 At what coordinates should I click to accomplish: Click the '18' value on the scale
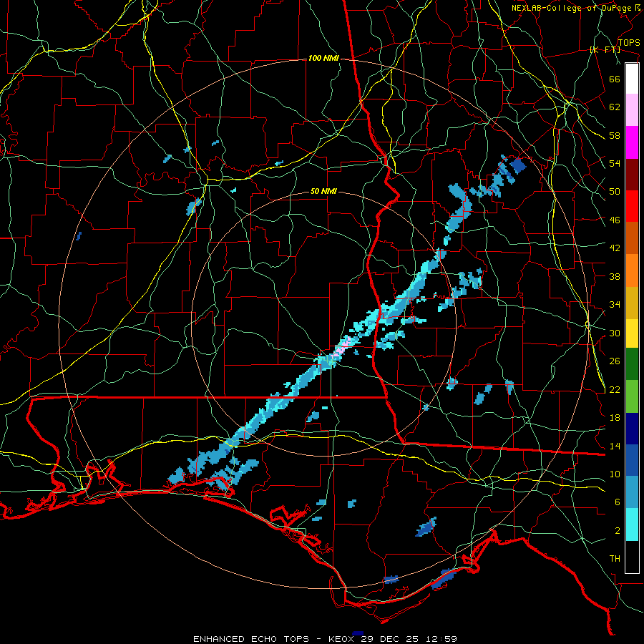click(615, 418)
